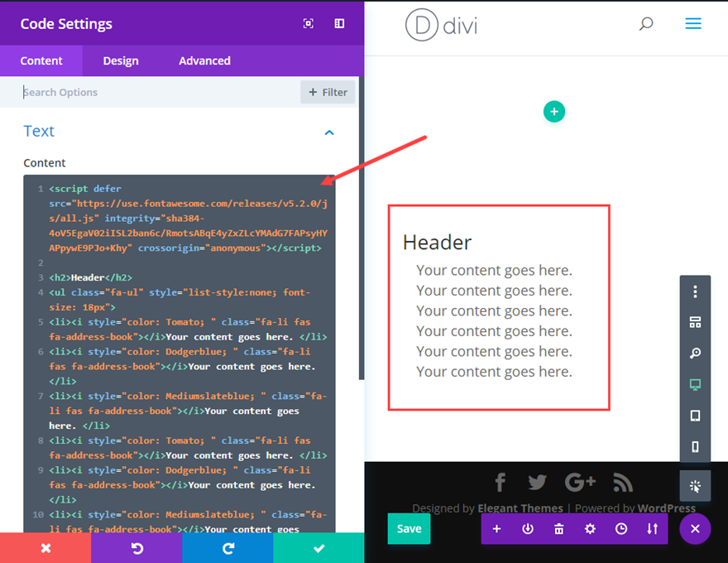
Task: Open site search magnifier icon
Action: (x=646, y=24)
